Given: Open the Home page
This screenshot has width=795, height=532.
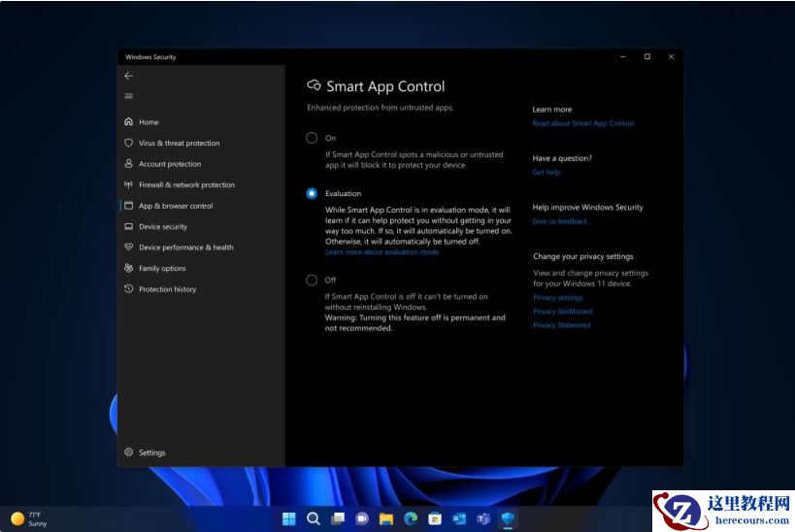Looking at the screenshot, I should [148, 122].
